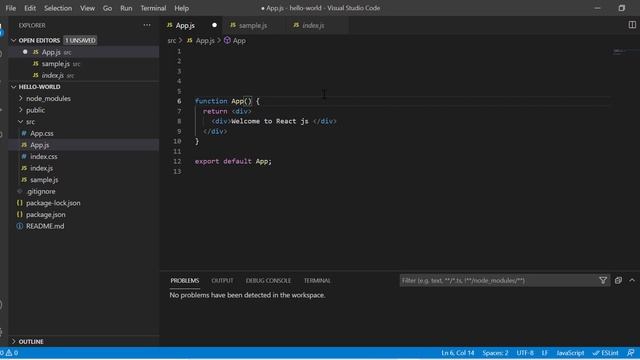Click the src breadcrumb segment
Screen dimensions: 640x360
172,40
